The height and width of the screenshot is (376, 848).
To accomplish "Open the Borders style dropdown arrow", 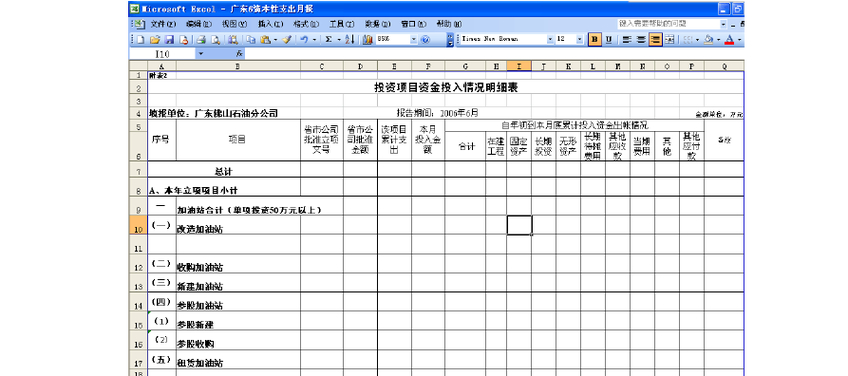I will [698, 39].
